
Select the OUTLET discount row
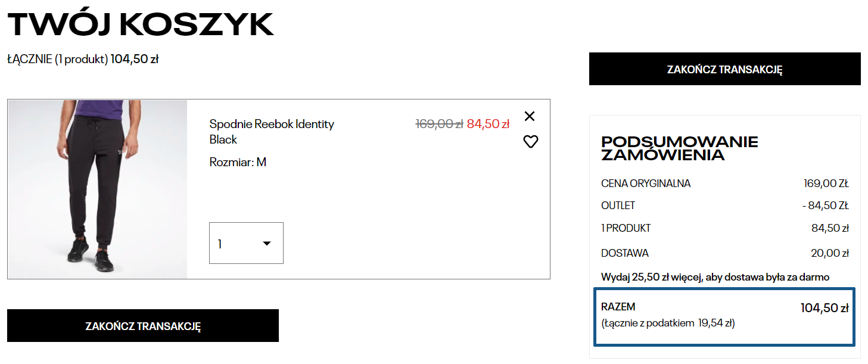pos(724,206)
